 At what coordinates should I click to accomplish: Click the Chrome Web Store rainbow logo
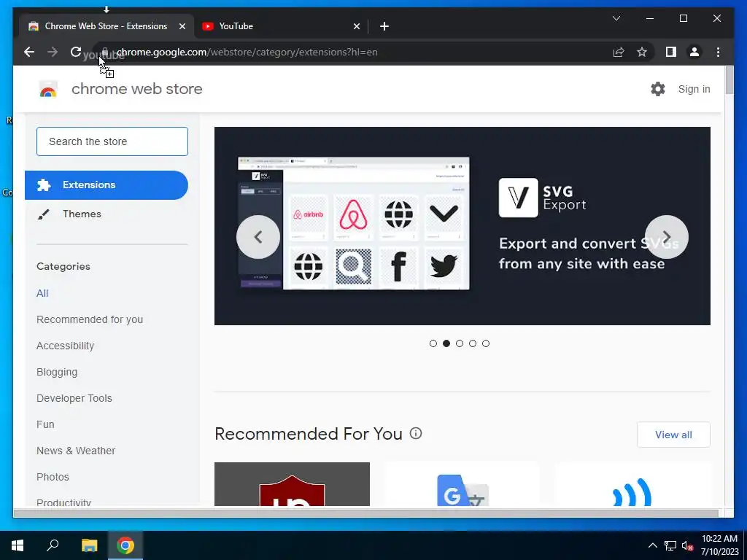48,89
